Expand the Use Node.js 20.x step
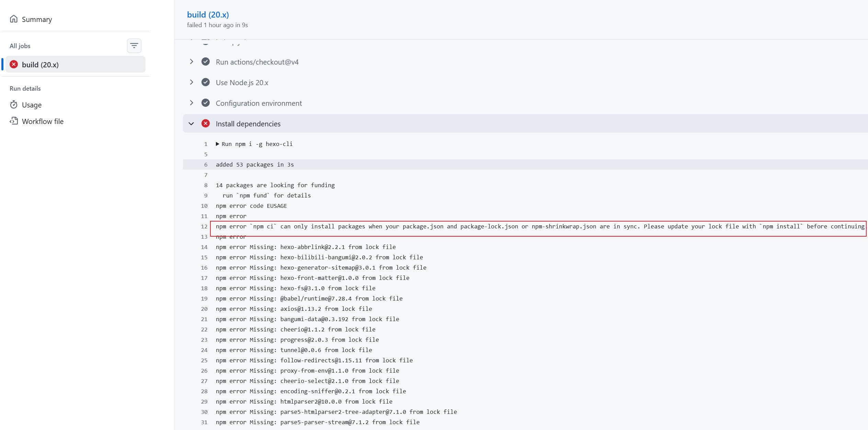 (192, 82)
